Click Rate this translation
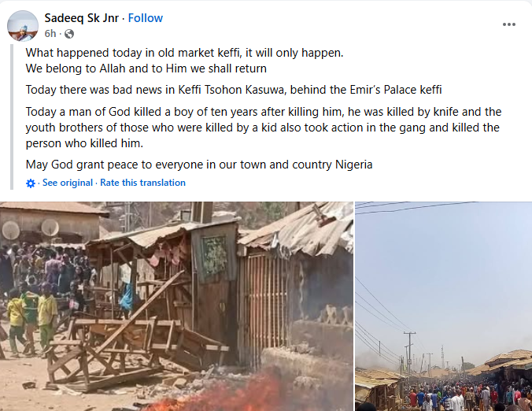The image size is (532, 411). pos(142,183)
